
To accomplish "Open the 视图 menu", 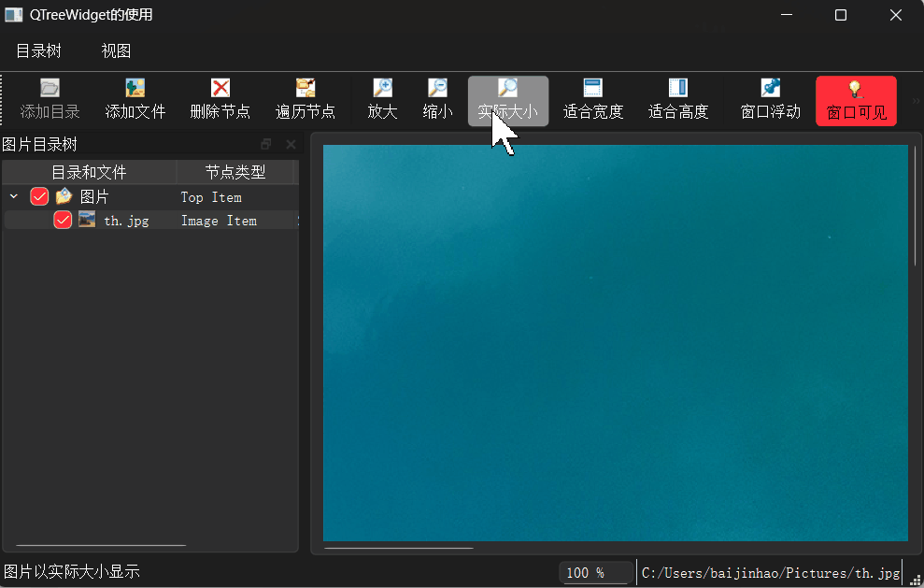I will pyautogui.click(x=116, y=50).
